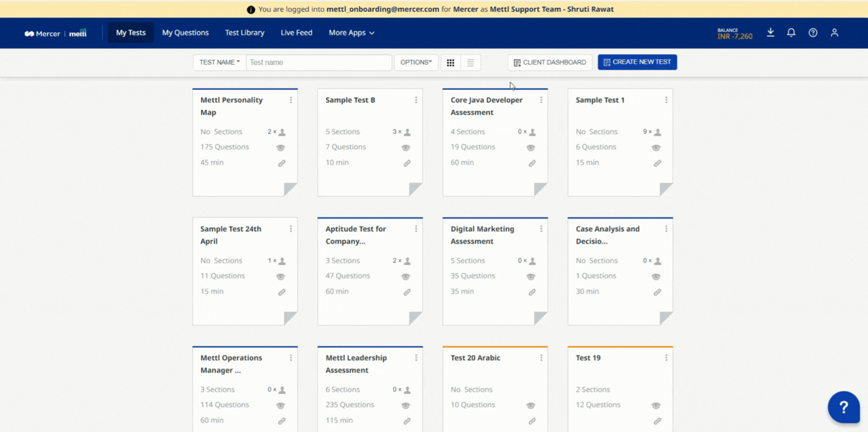Open Live Feed tab

[x=296, y=33]
